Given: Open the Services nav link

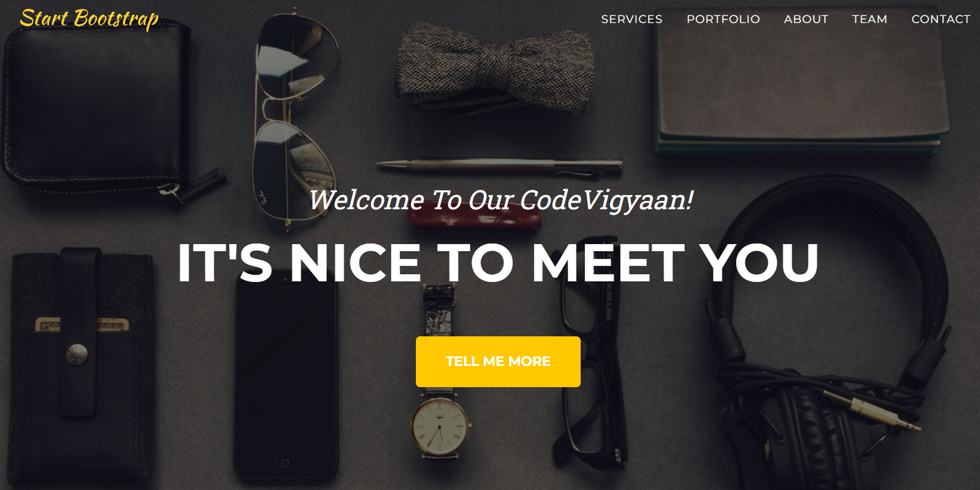Looking at the screenshot, I should [631, 20].
